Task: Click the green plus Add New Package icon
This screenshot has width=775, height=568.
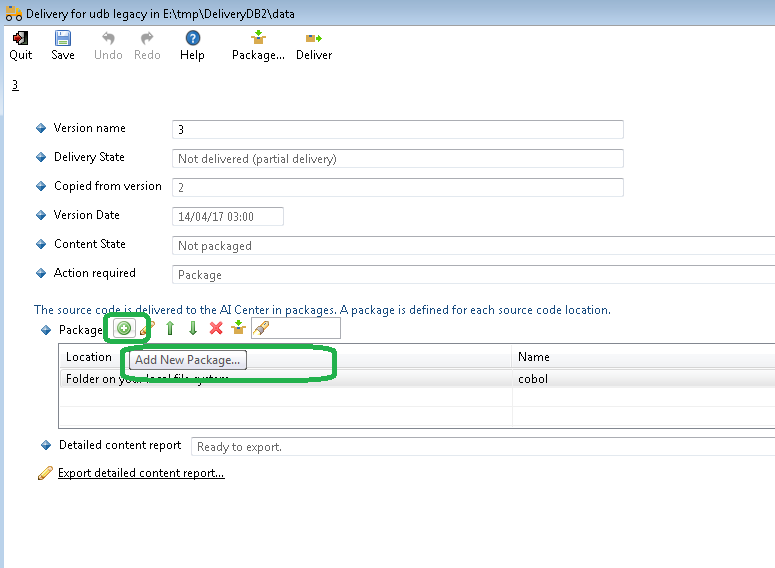Action: coord(124,328)
